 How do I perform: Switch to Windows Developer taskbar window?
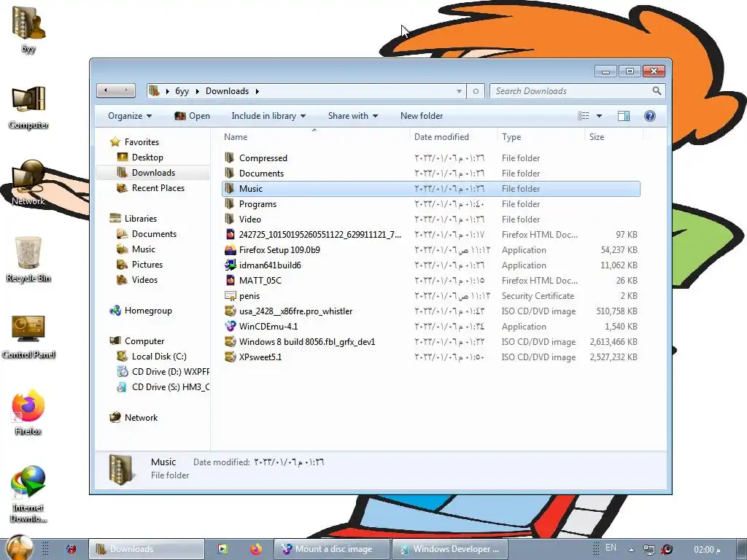pyautogui.click(x=449, y=549)
